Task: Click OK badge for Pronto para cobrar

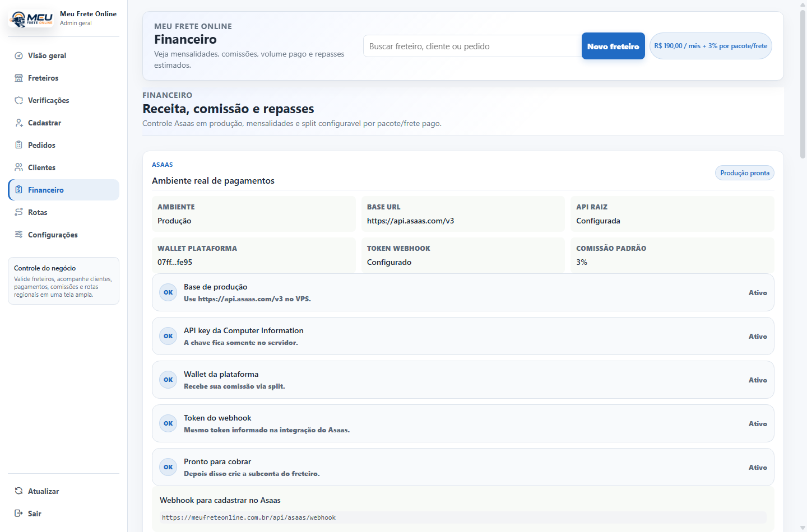Action: tap(168, 467)
